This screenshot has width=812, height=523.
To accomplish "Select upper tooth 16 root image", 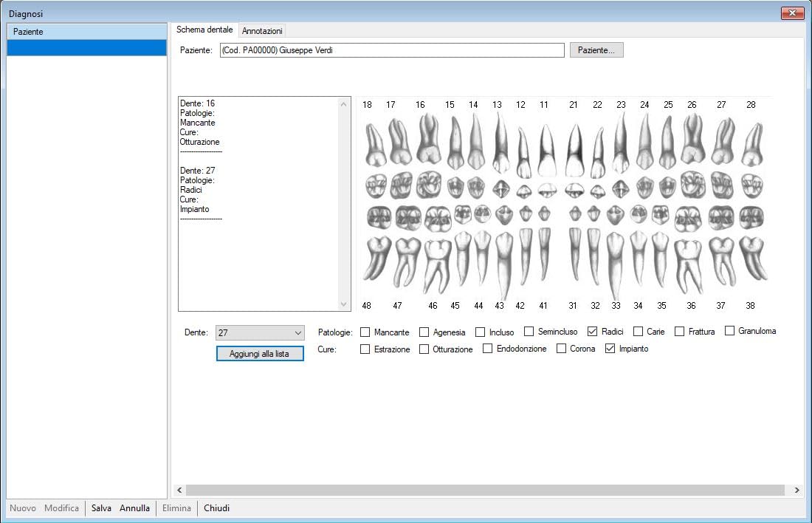I will click(428, 140).
